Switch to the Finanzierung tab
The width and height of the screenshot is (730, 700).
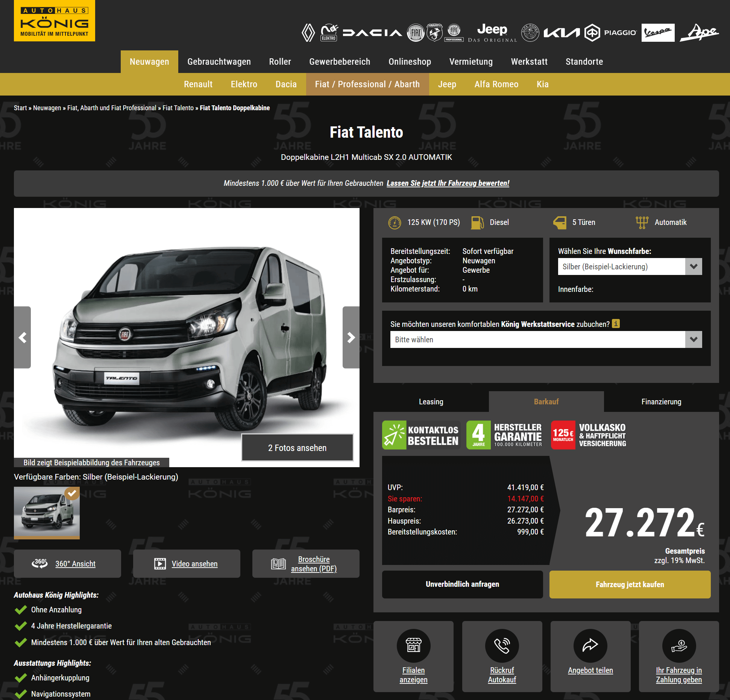click(661, 402)
